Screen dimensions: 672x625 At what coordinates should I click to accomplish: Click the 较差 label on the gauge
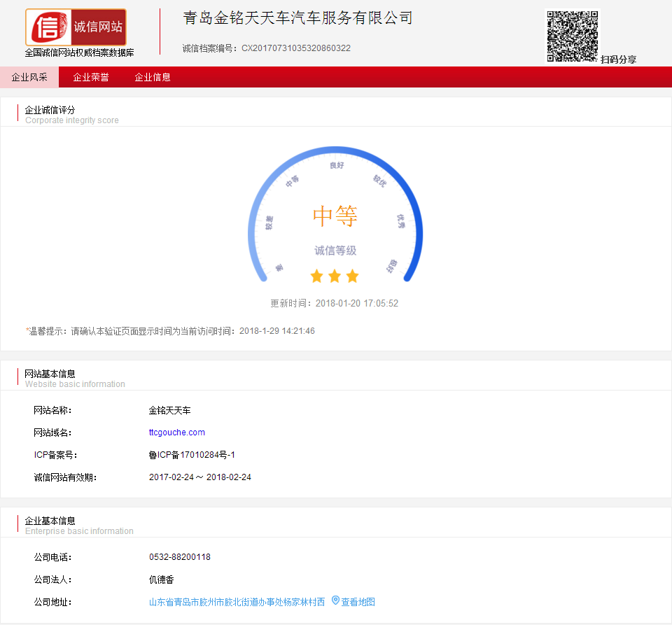[269, 223]
